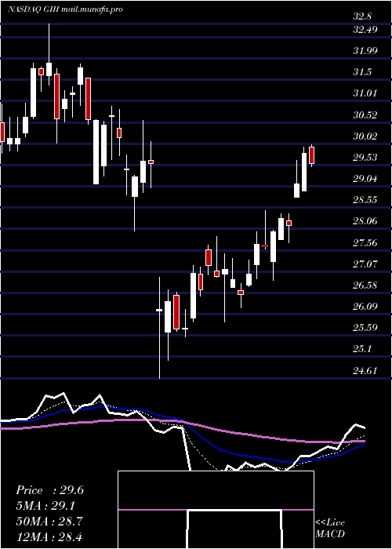
Task: Click the 'NASDAQ GIII mail.munafa.pro' chart title
Action: 65,9
